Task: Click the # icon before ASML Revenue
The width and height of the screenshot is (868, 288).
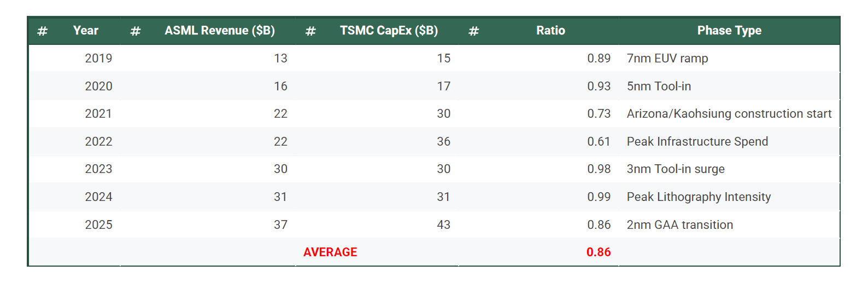Action: 136,31
